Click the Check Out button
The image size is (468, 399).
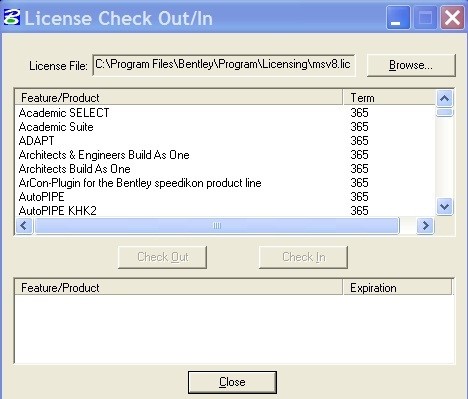[x=163, y=257]
